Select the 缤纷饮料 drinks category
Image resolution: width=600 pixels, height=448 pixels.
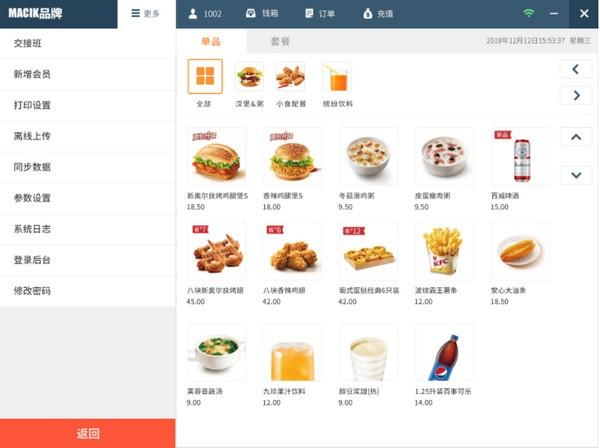tap(337, 76)
